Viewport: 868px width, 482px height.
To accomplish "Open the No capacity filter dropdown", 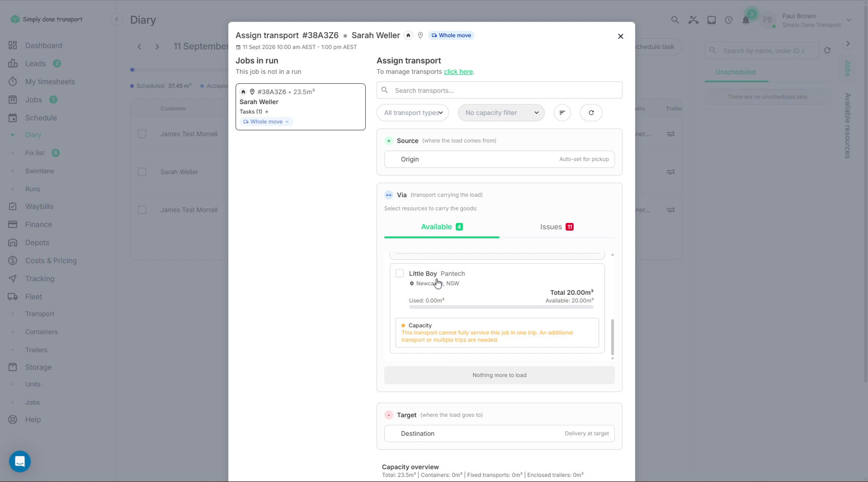I will pyautogui.click(x=501, y=112).
